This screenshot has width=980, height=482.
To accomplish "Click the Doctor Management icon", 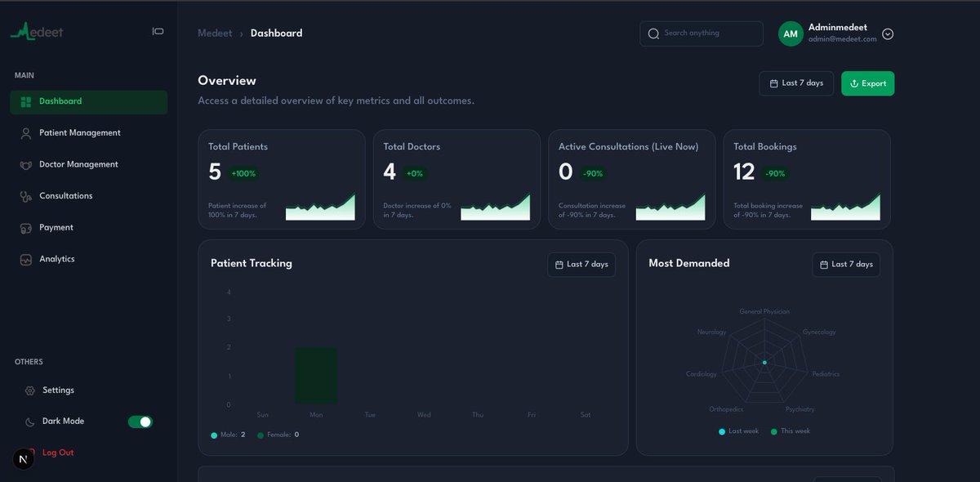I will [x=26, y=165].
